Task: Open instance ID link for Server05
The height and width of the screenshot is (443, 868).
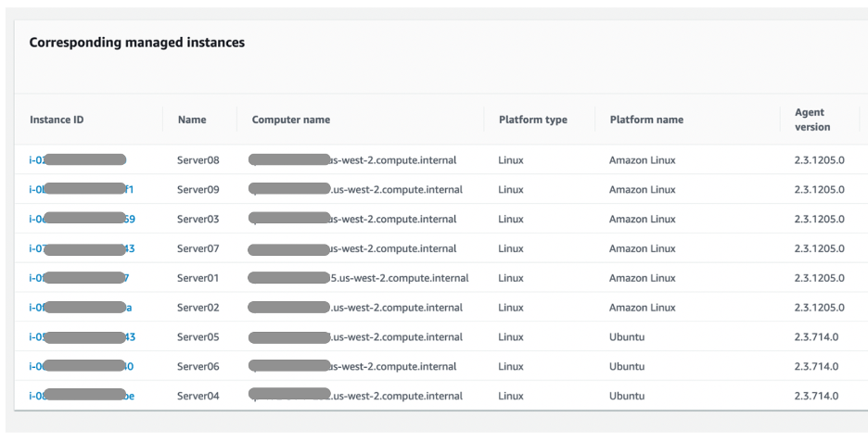Action: pos(82,337)
